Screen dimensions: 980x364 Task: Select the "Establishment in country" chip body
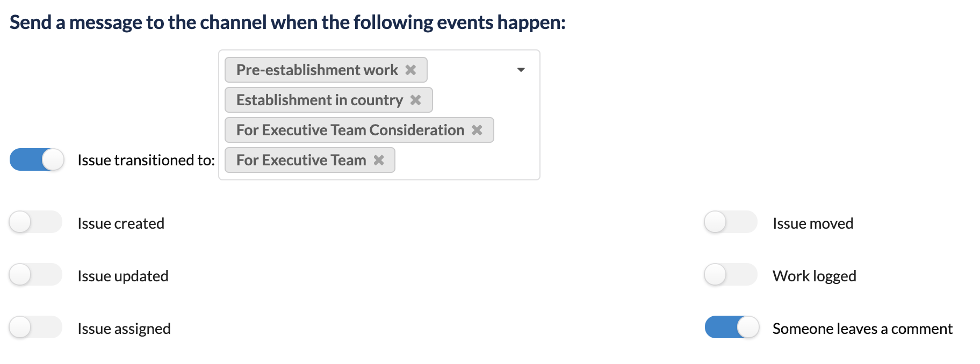320,99
